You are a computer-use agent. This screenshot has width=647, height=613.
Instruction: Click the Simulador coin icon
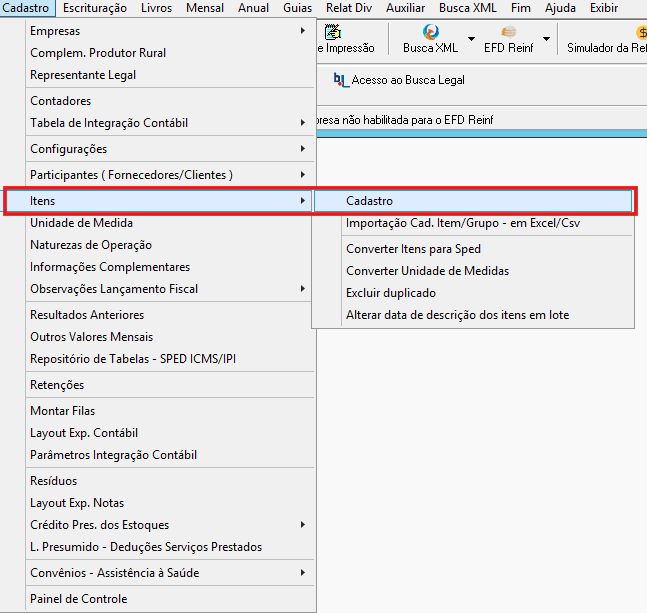pos(642,32)
